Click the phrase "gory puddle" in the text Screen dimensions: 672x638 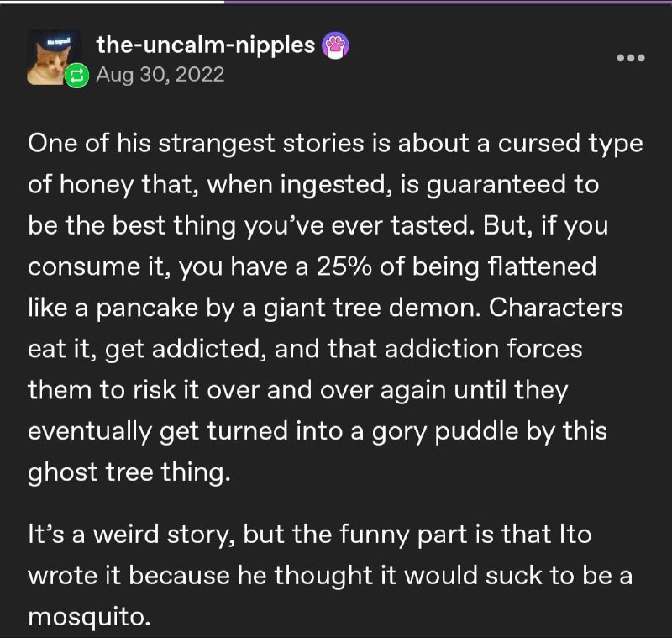coord(445,432)
